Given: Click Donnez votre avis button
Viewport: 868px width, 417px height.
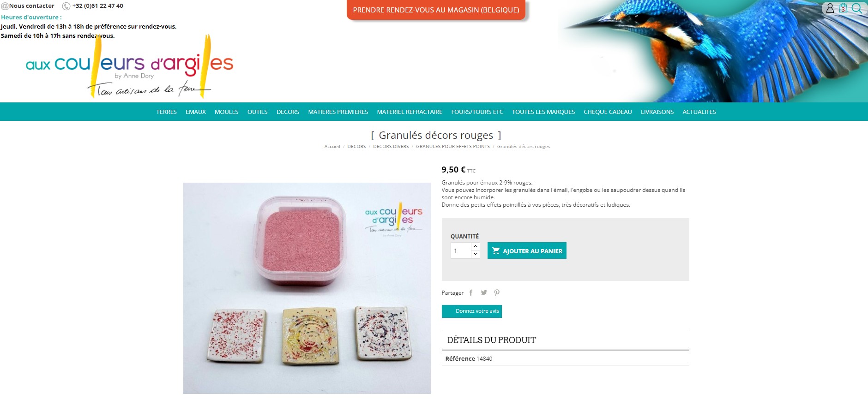Looking at the screenshot, I should (x=471, y=311).
